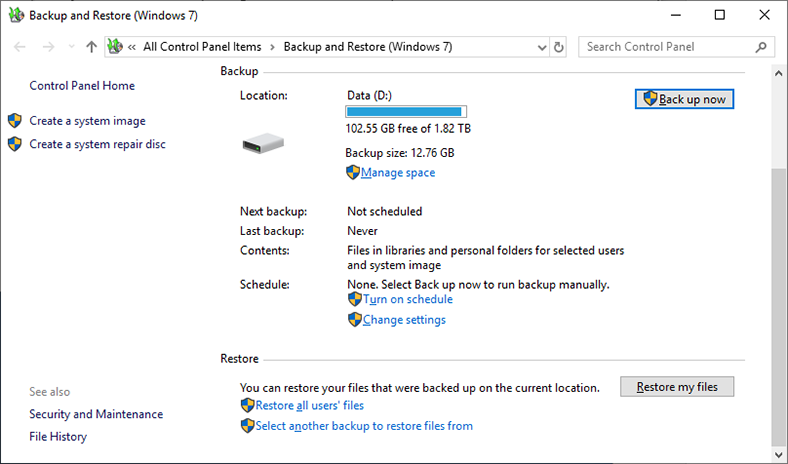Open Restore all users' files link
788x464 pixels.
[x=310, y=405]
